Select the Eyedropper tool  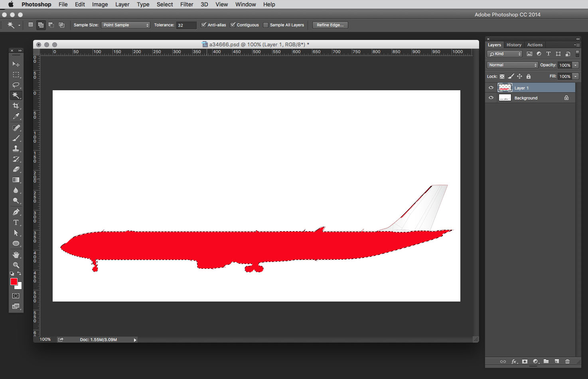pyautogui.click(x=16, y=116)
